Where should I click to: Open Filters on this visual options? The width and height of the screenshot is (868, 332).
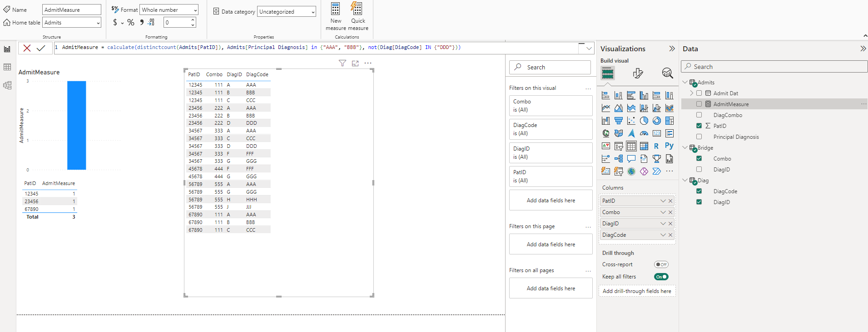(588, 88)
